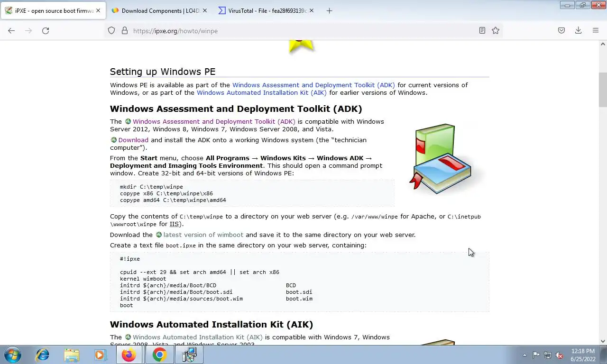This screenshot has width=607, height=364.
Task: Open the latest version of wimboot link
Action: pyautogui.click(x=203, y=235)
